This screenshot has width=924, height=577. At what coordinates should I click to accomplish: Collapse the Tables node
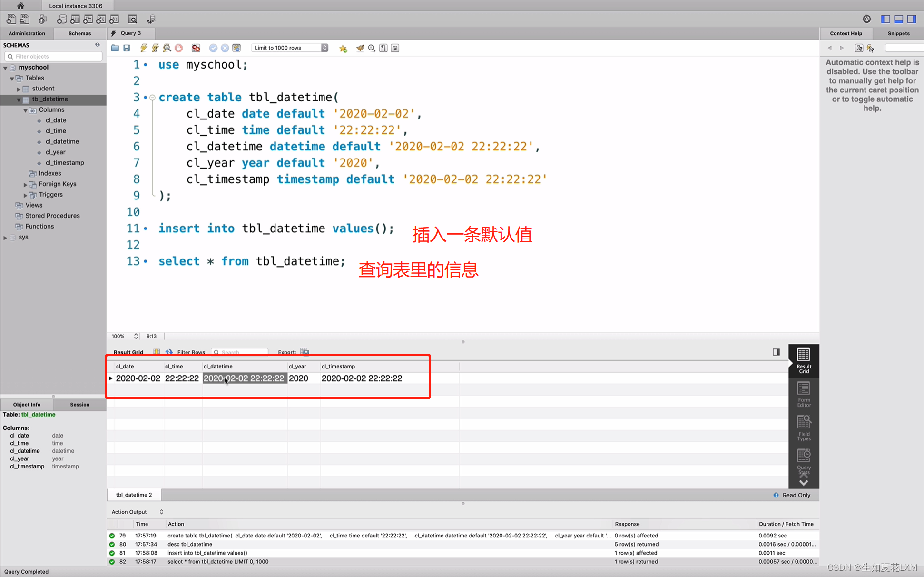pyautogui.click(x=12, y=78)
